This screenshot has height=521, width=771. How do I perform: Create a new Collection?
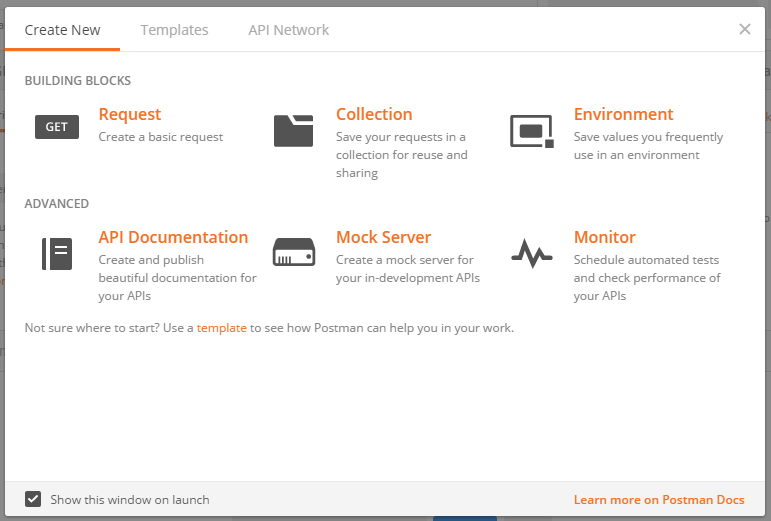(x=374, y=114)
